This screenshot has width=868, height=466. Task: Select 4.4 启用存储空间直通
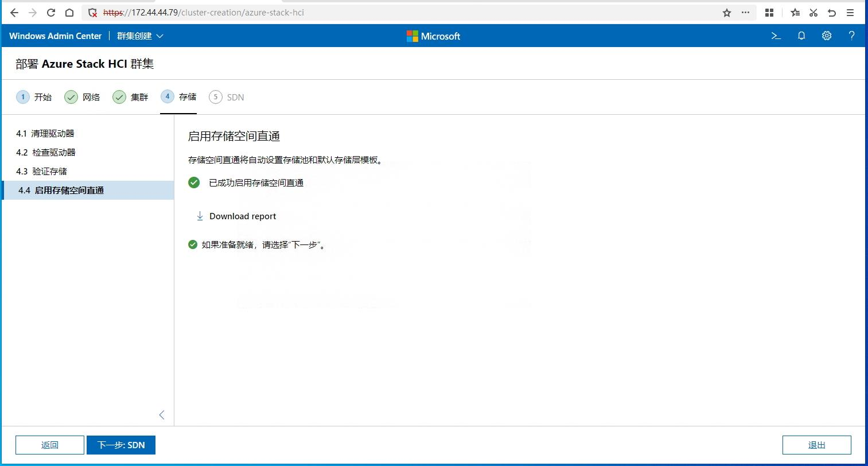(88, 191)
